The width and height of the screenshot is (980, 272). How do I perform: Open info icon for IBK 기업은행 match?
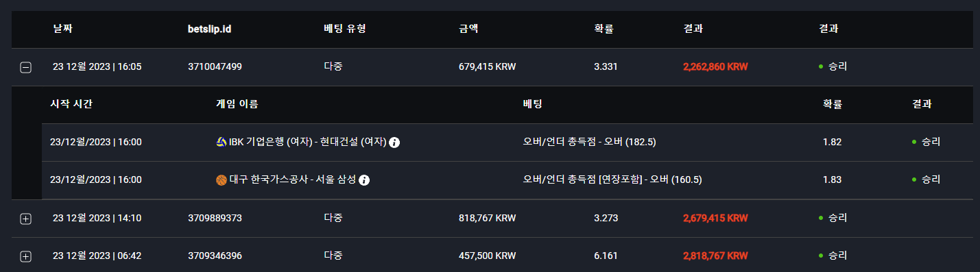tap(395, 143)
